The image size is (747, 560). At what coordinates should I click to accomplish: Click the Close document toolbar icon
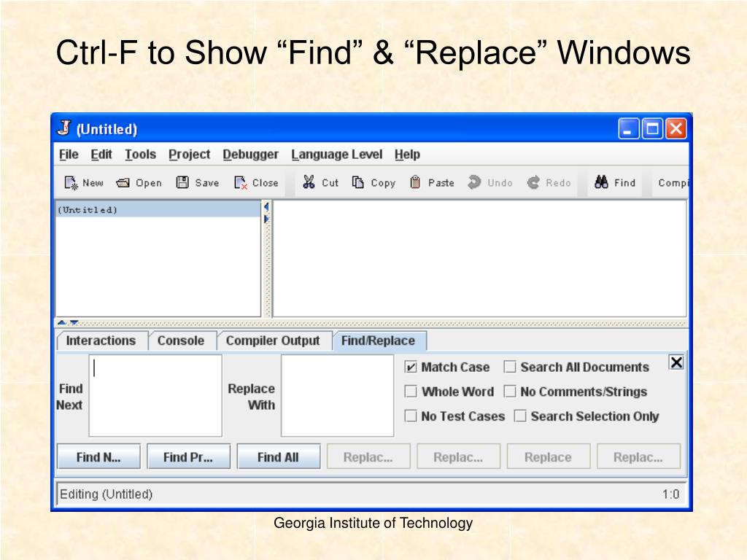tap(240, 183)
